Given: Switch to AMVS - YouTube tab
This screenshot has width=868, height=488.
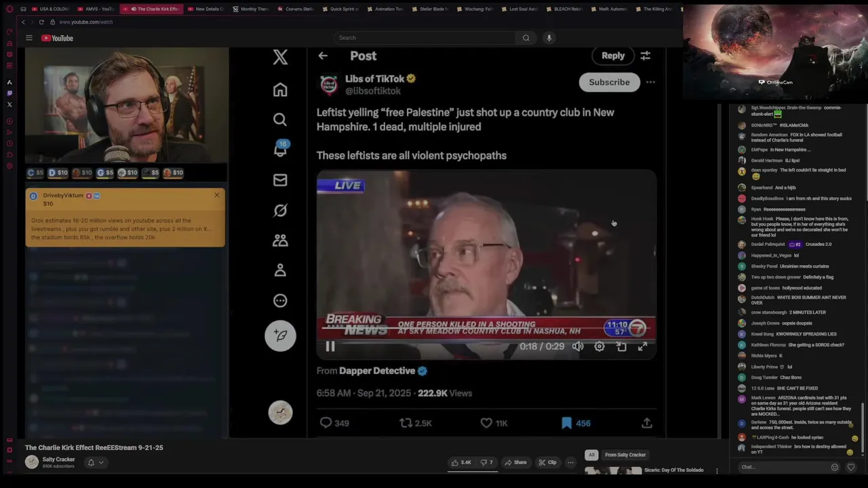Looking at the screenshot, I should pyautogui.click(x=96, y=9).
